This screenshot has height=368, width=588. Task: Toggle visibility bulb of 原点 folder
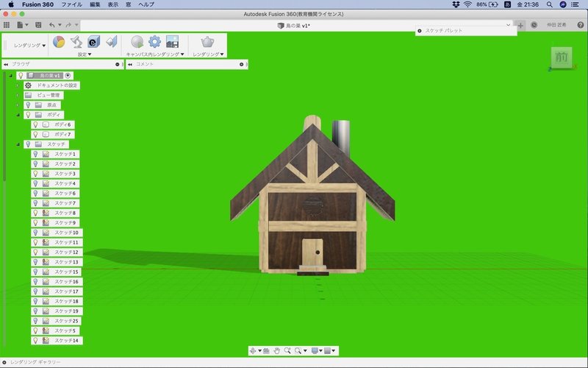[x=28, y=105]
